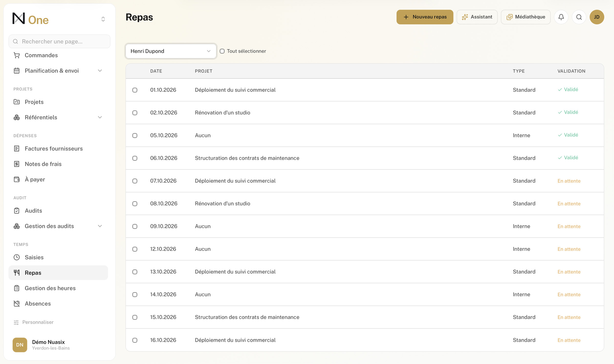Click the À payer wallet icon
Screen dimensions: 614x364
pyautogui.click(x=17, y=179)
